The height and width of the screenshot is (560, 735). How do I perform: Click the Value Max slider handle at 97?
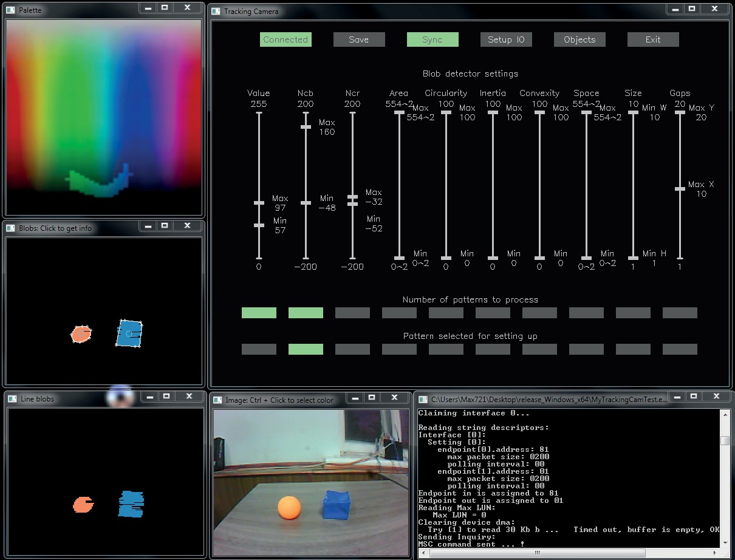coord(259,203)
